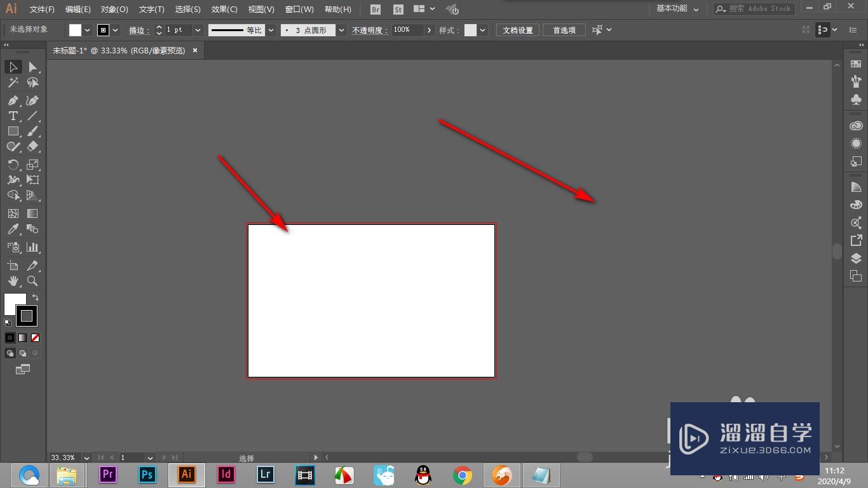Click the Stroke color box in toolbox
Image resolution: width=868 pixels, height=488 pixels.
[x=27, y=316]
